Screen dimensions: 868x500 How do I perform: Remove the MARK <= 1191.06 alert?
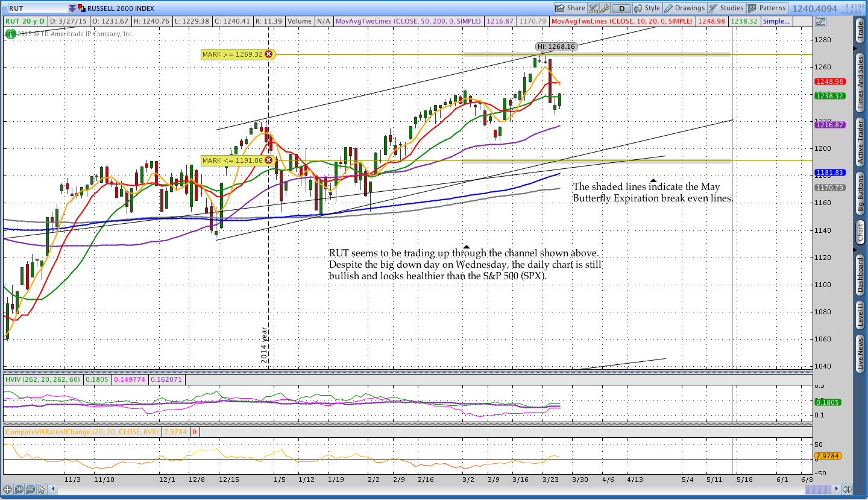point(268,160)
